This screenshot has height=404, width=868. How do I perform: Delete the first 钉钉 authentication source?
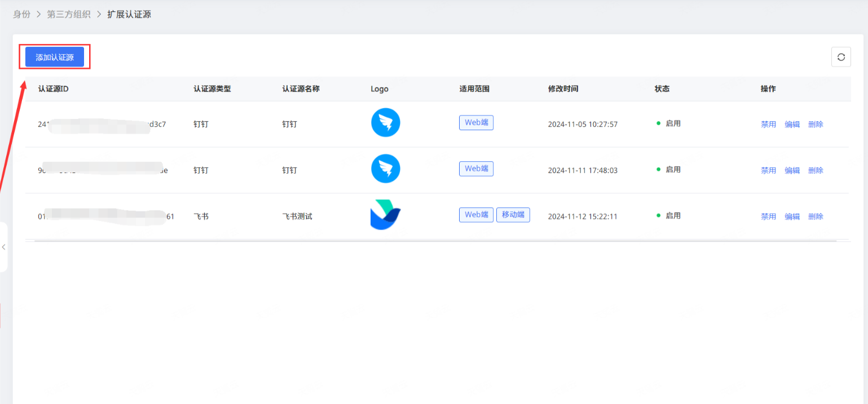click(x=816, y=124)
